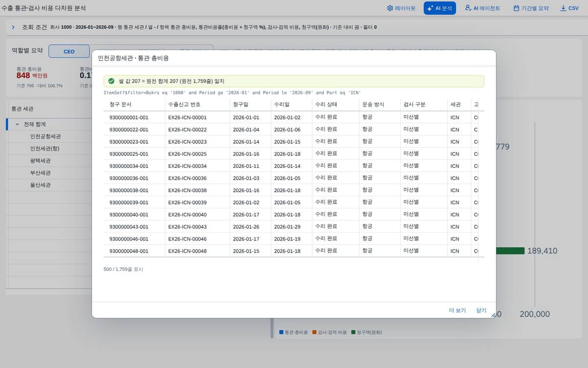
Task: Open the 레이아웃 settings gear icon
Action: 390,8
